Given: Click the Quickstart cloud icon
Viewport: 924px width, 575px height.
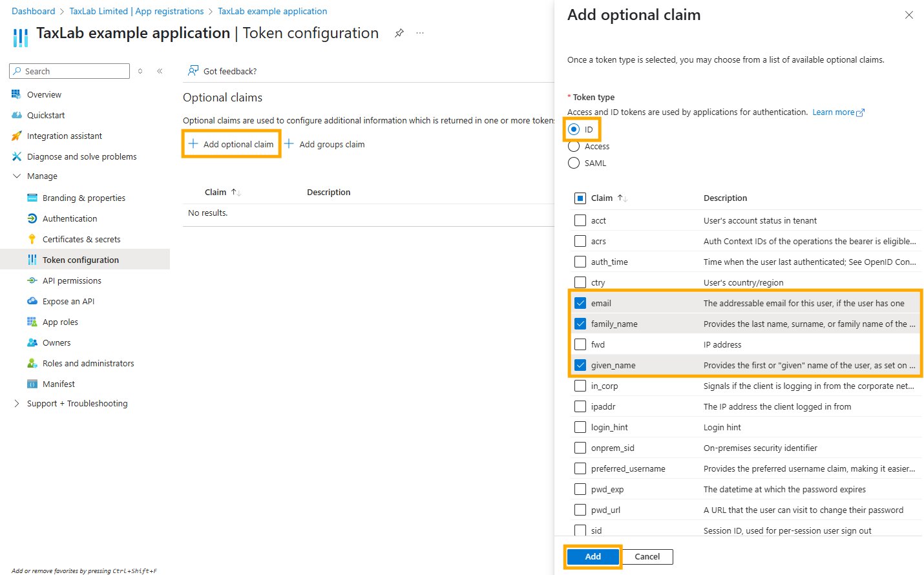Looking at the screenshot, I should (x=16, y=115).
